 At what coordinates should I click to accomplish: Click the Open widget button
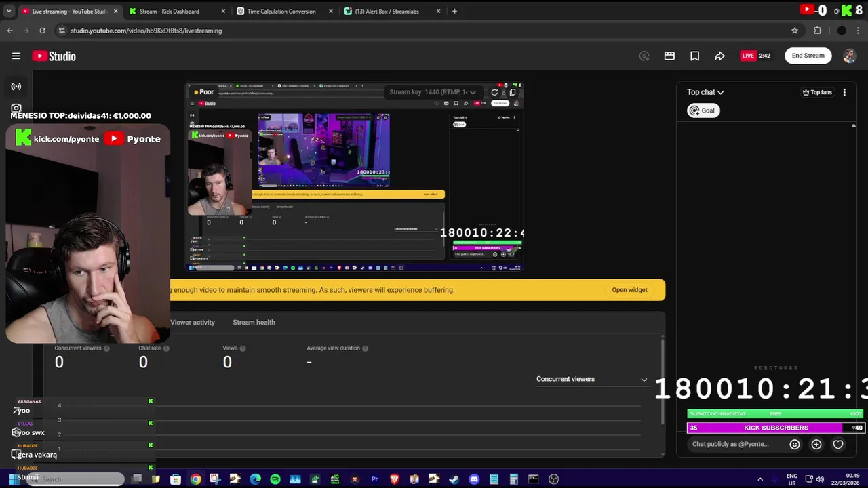click(x=629, y=290)
